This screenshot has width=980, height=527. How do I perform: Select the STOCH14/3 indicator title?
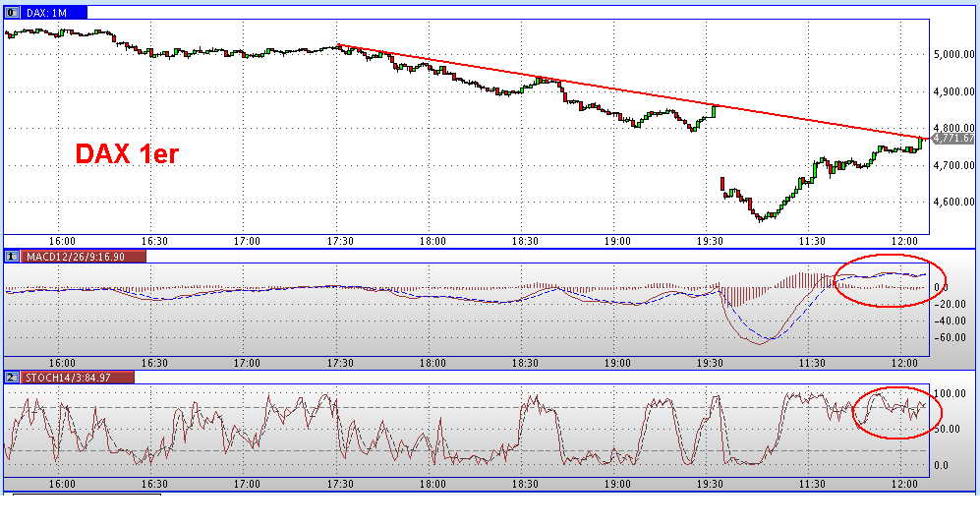point(78,378)
